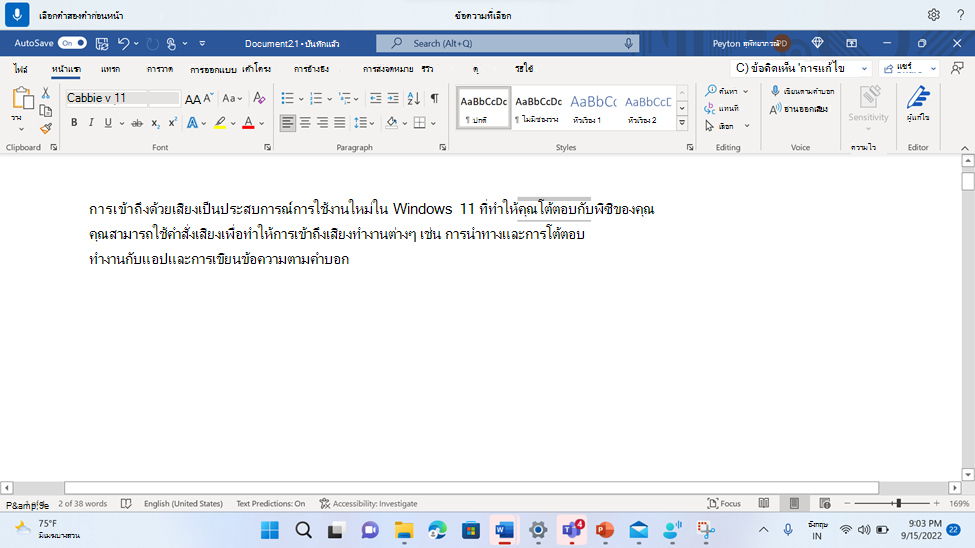
Task: Justify the paragraph text
Action: [x=340, y=123]
